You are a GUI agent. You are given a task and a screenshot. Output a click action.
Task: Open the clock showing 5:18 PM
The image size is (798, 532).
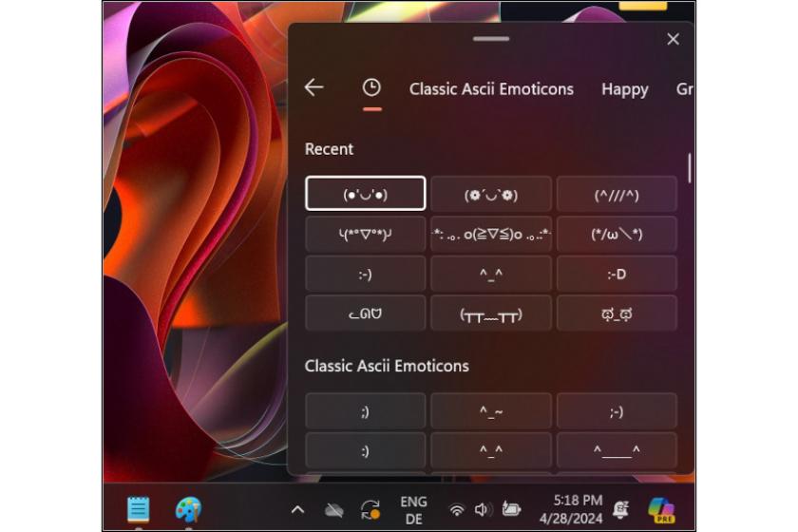571,509
